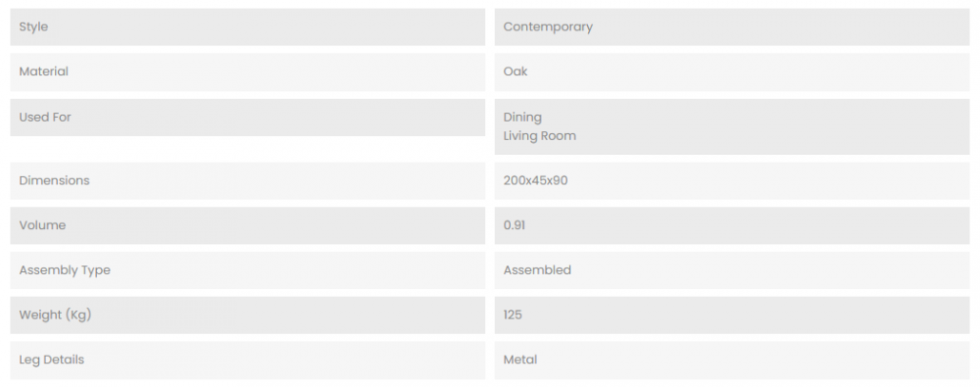Click the Material label
980x387 pixels.
44,72
